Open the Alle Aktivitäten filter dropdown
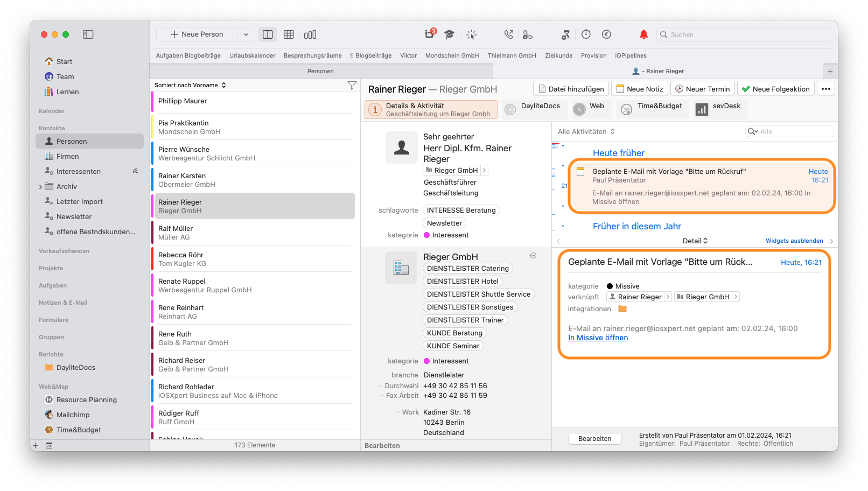Image resolution: width=868 pixels, height=491 pixels. coord(586,131)
